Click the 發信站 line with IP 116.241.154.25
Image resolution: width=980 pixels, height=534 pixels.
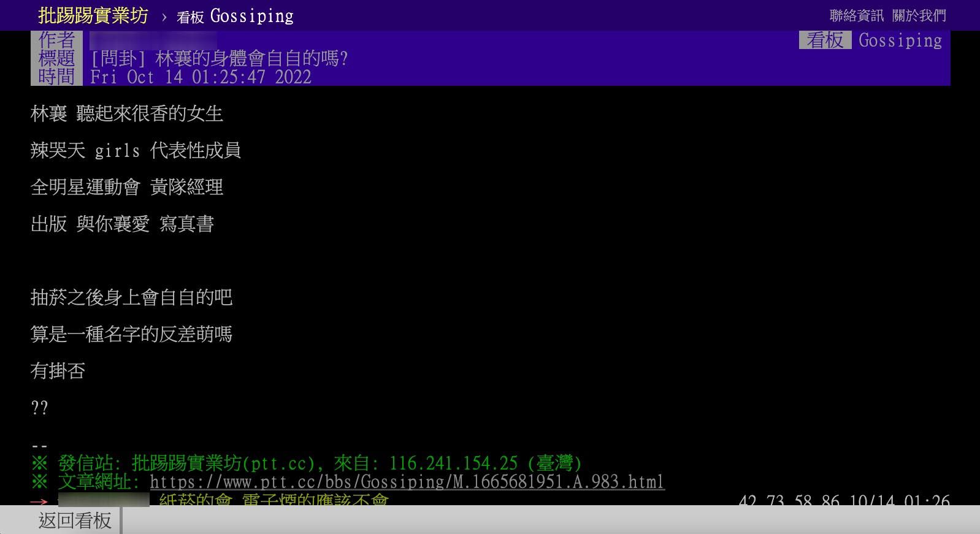pyautogui.click(x=306, y=463)
